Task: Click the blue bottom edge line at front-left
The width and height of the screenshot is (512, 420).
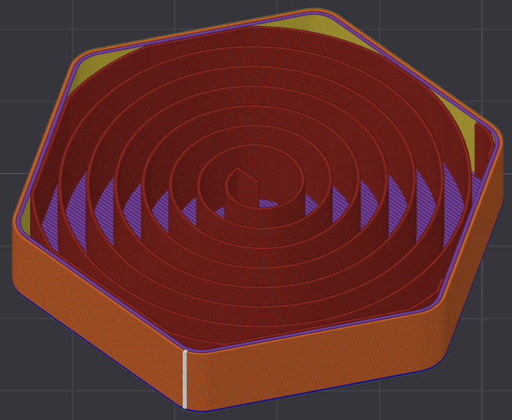Action: pos(98,347)
